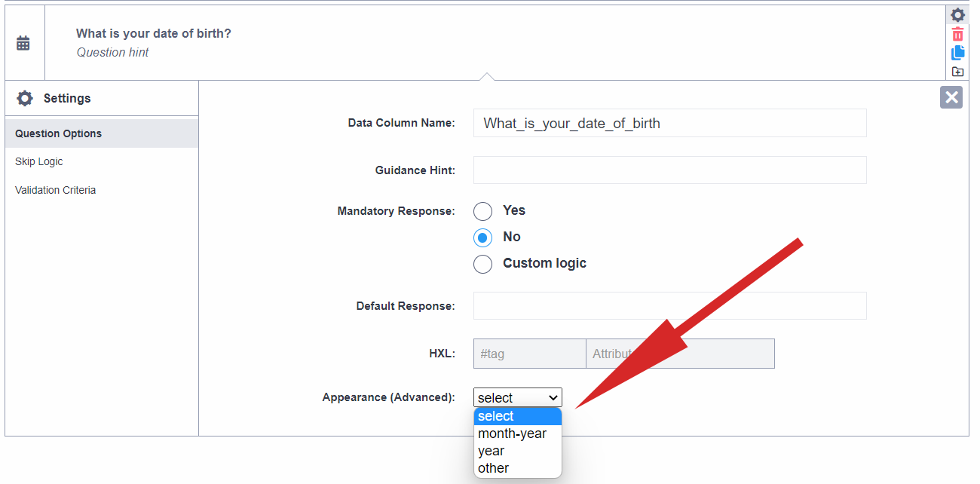Viewport: 980px width, 484px height.
Task: Click the add to library folder icon
Action: point(957,72)
